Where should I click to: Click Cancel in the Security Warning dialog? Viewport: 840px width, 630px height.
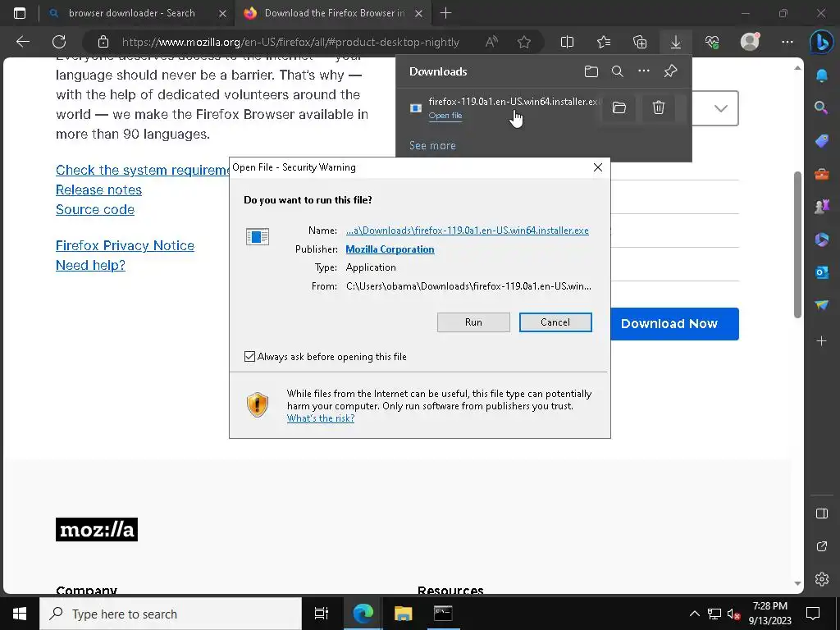point(555,322)
